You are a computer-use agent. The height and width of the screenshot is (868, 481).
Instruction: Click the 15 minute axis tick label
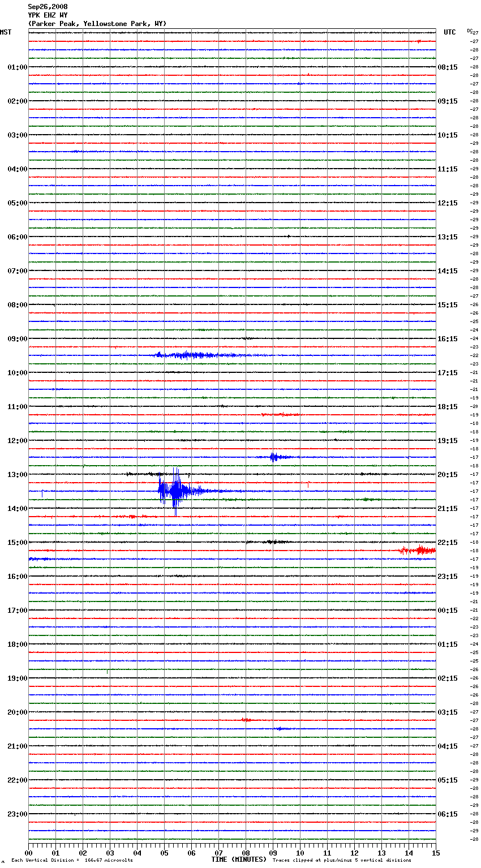pyautogui.click(x=436, y=853)
